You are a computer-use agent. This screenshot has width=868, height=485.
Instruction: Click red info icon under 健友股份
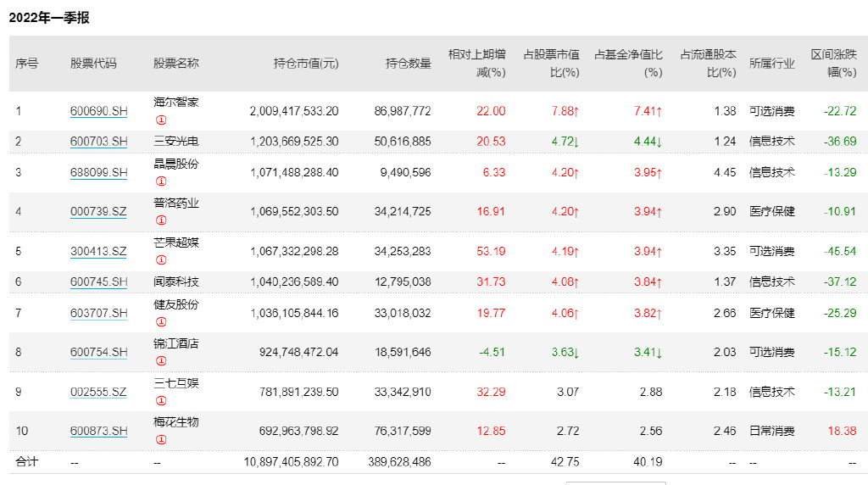(161, 322)
